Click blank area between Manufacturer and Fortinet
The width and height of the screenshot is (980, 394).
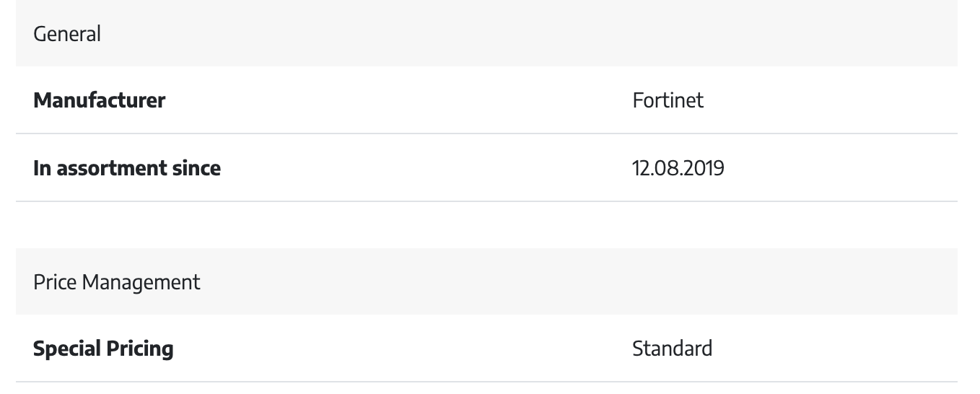(397, 100)
